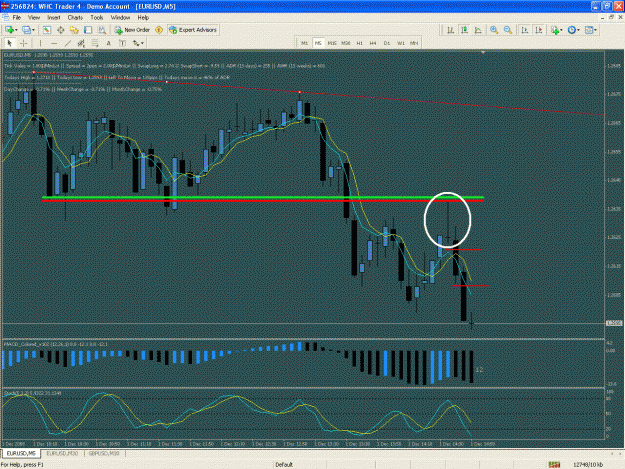Switch to W1 timeframe

(401, 43)
